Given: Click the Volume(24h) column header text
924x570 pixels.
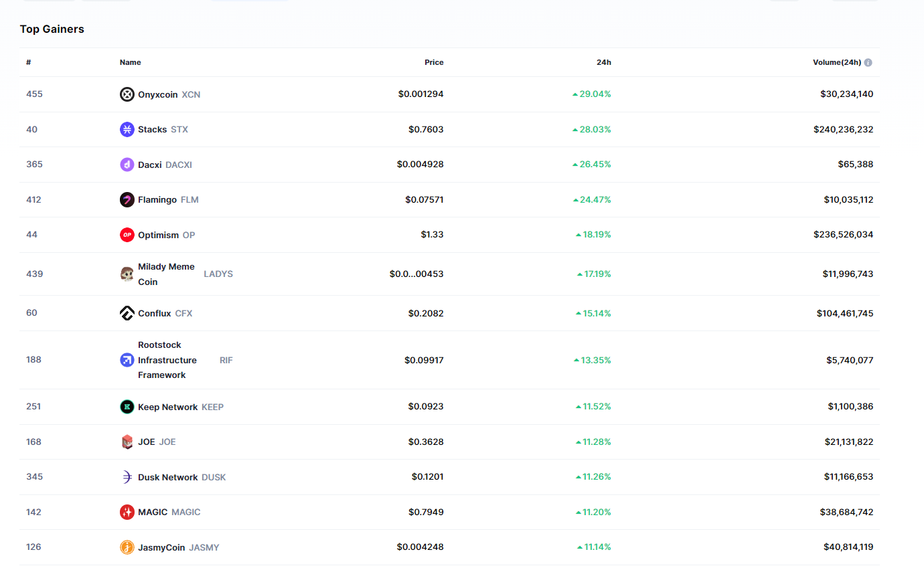Looking at the screenshot, I should click(836, 62).
